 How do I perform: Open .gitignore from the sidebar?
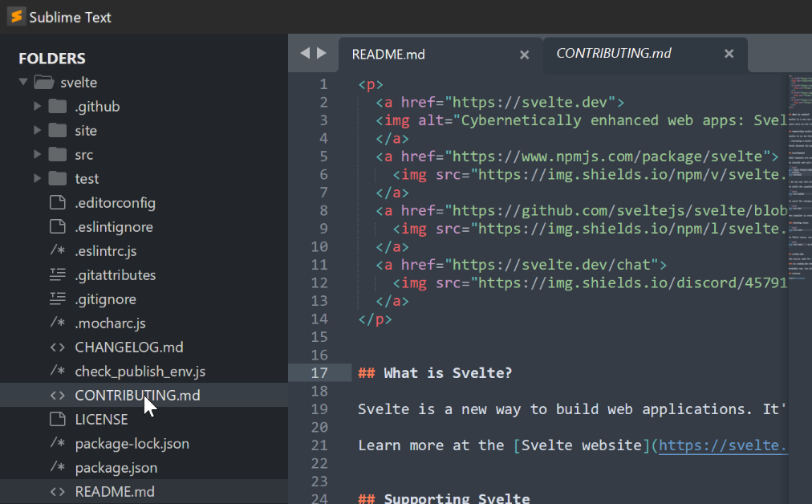106,299
